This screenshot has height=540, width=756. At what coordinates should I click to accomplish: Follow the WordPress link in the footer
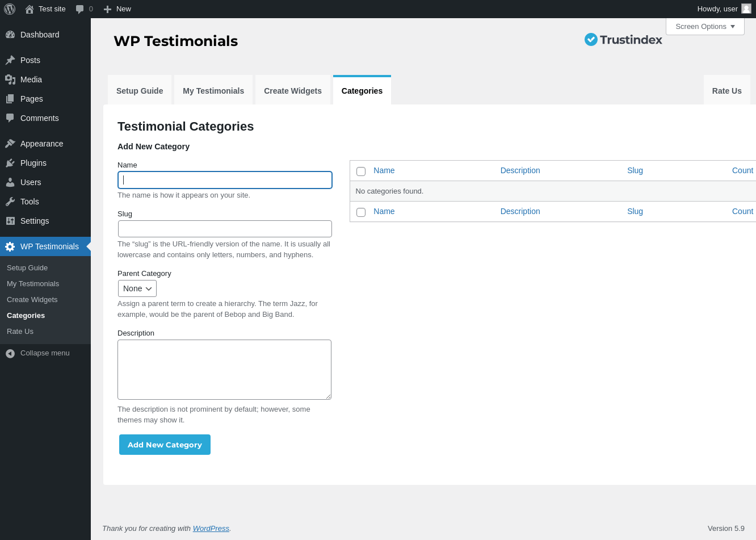click(211, 528)
